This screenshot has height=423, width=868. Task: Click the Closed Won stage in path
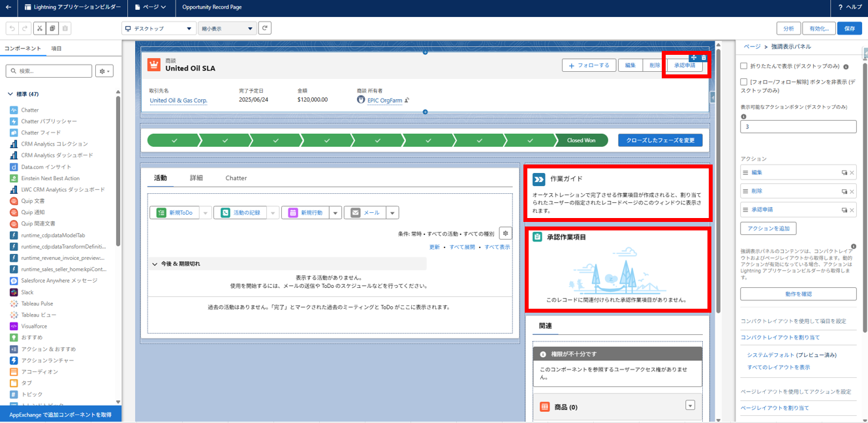pyautogui.click(x=581, y=140)
